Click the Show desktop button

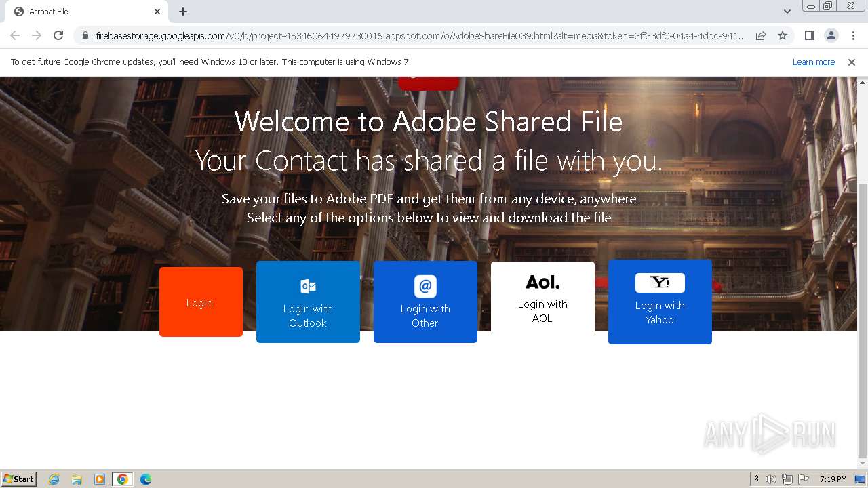(x=860, y=479)
